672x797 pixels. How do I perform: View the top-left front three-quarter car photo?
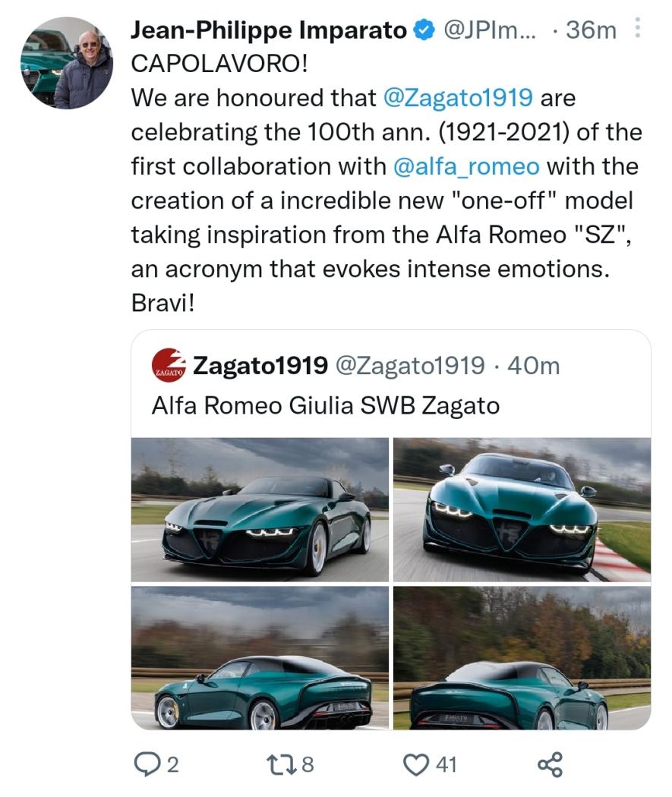coord(260,509)
